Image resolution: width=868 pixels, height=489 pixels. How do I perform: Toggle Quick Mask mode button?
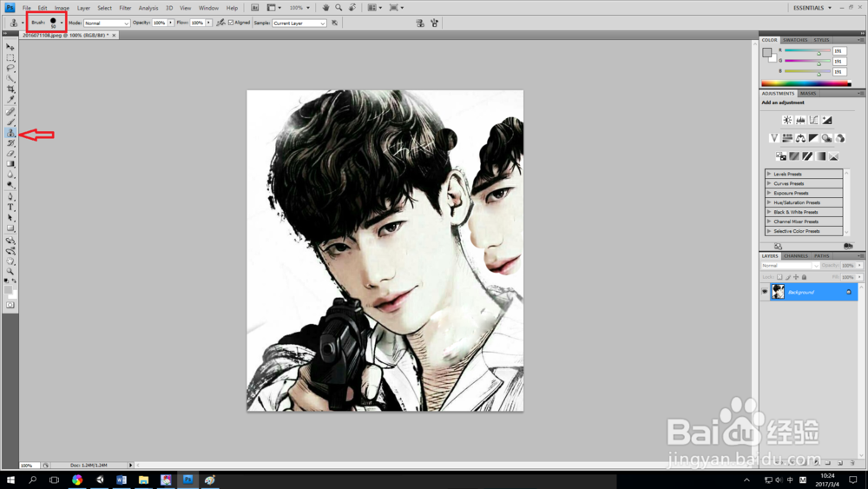pos(10,305)
